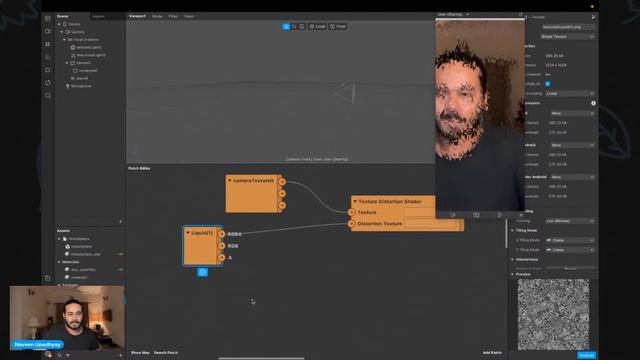
Task: Open the Viewport tab
Action: tap(137, 16)
